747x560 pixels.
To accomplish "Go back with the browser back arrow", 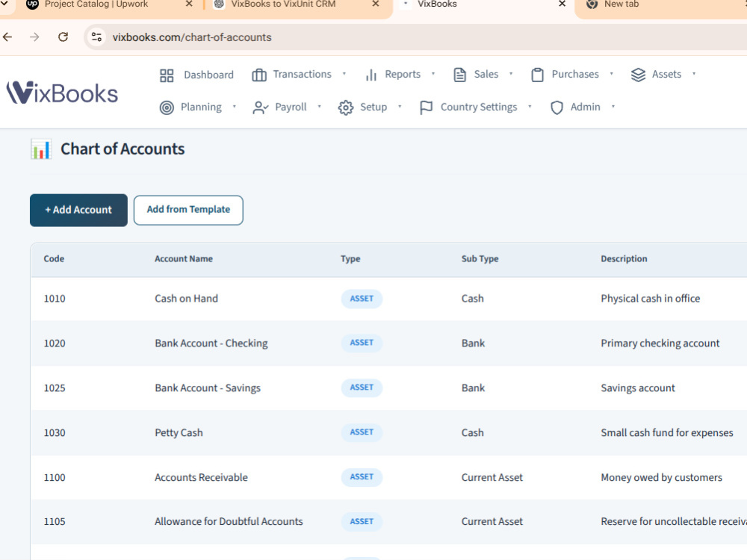I will (x=7, y=37).
